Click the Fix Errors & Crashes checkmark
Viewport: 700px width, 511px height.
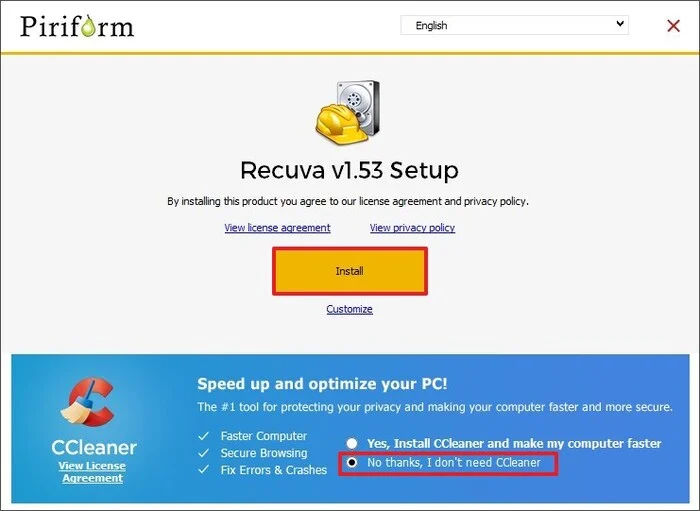[x=204, y=469]
